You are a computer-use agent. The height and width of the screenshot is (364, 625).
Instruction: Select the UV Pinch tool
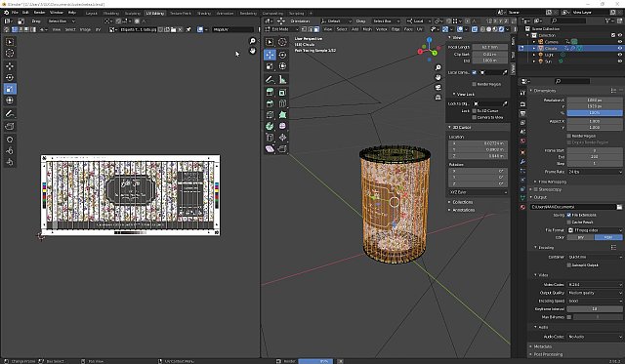(x=10, y=162)
